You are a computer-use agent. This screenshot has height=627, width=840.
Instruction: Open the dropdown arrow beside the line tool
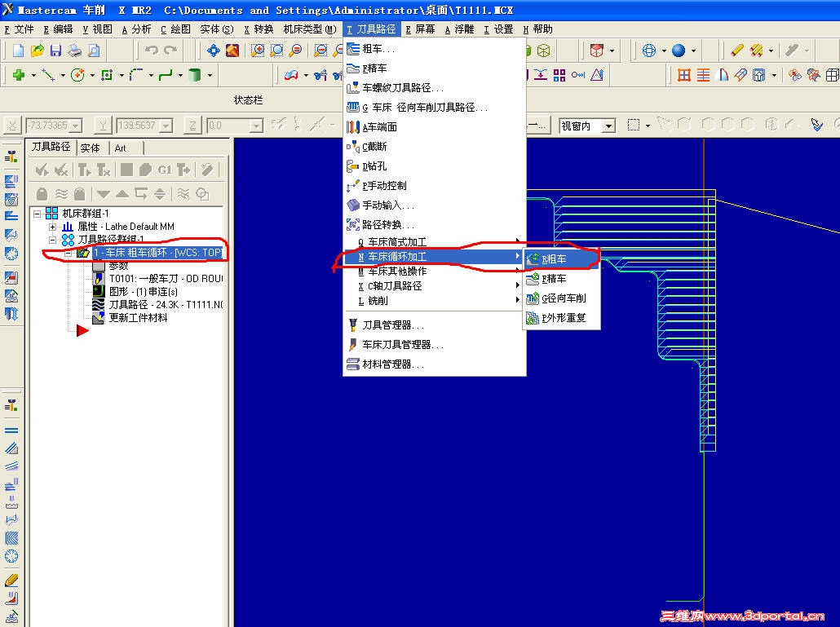pyautogui.click(x=63, y=76)
